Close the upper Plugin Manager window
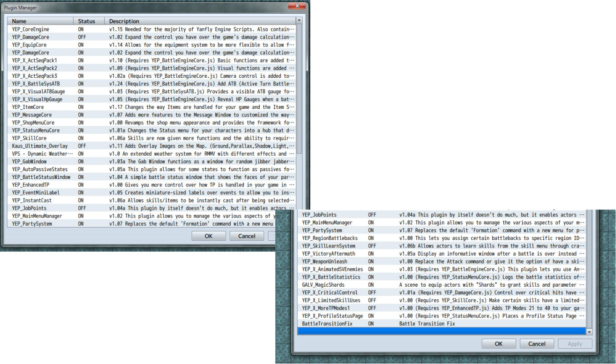616x364 pixels. 296,6
